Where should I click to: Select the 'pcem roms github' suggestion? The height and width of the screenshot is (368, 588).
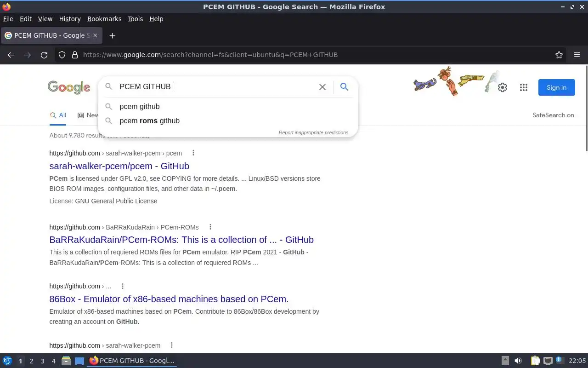pos(227,121)
